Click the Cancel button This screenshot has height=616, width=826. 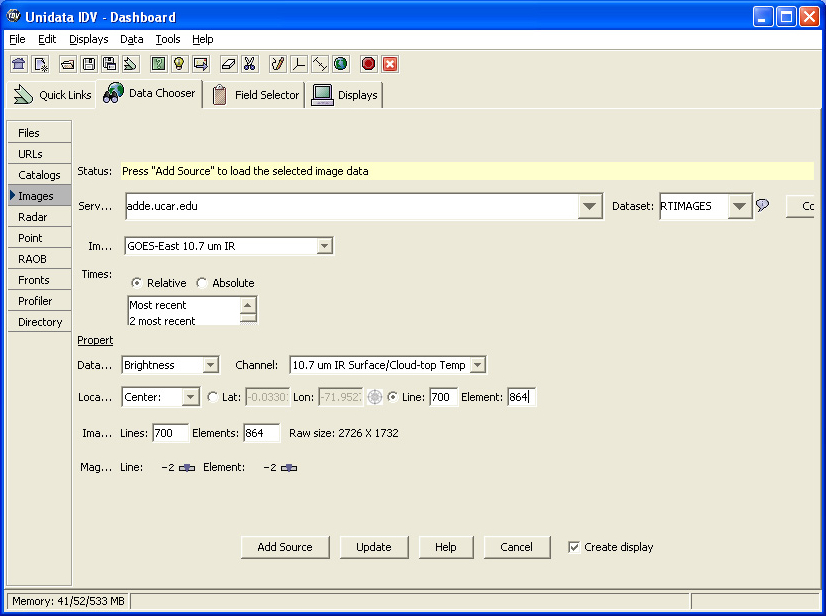517,547
